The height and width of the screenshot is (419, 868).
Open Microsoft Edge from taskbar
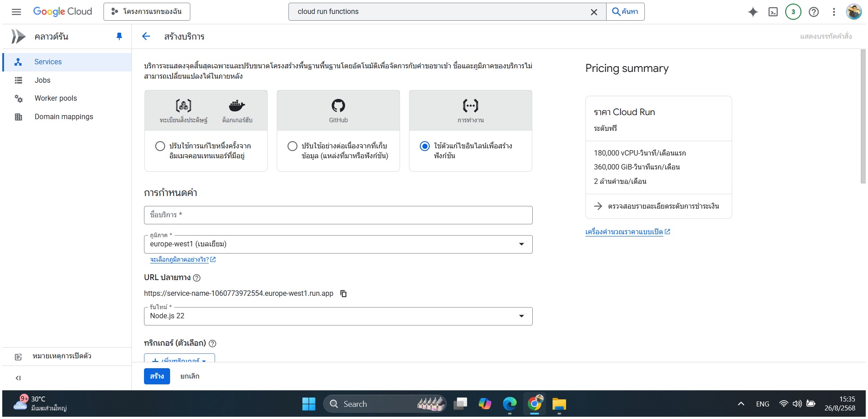coord(510,404)
